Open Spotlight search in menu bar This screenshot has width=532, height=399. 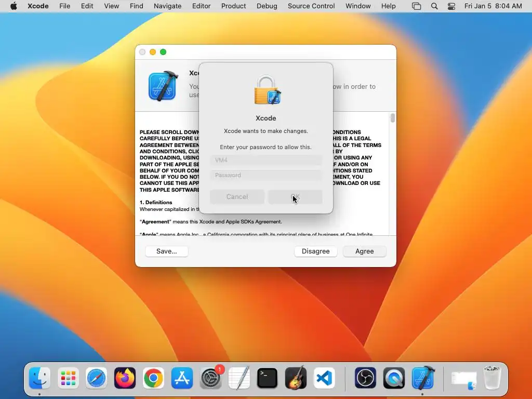click(x=434, y=6)
